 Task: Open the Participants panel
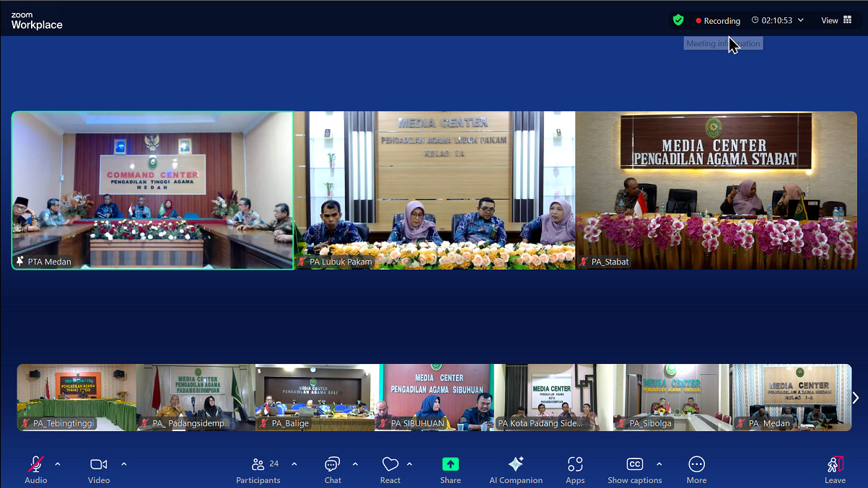258,469
